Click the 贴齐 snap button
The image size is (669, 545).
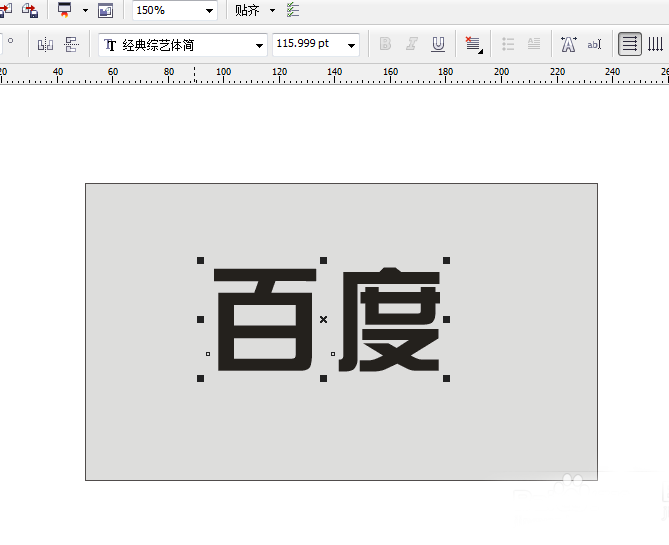[247, 10]
